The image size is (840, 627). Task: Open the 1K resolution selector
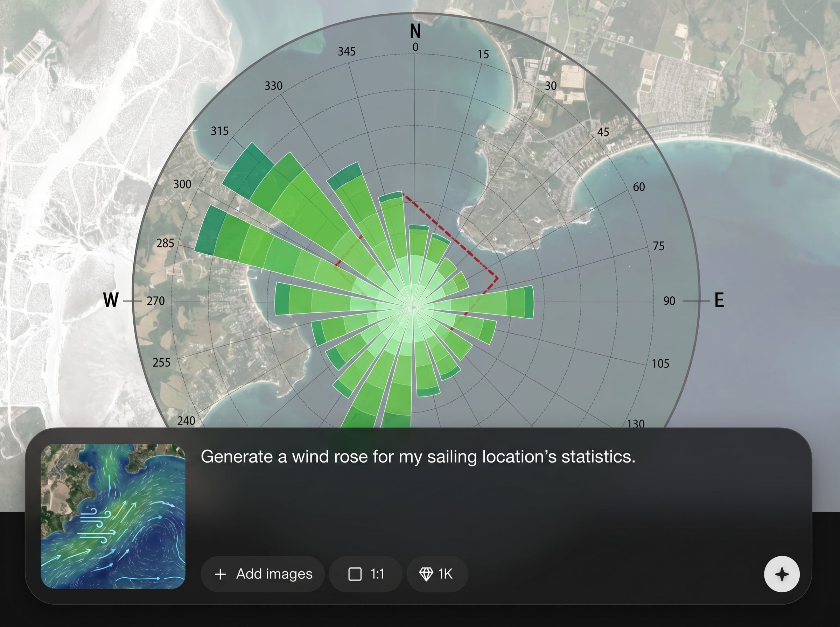(x=437, y=574)
